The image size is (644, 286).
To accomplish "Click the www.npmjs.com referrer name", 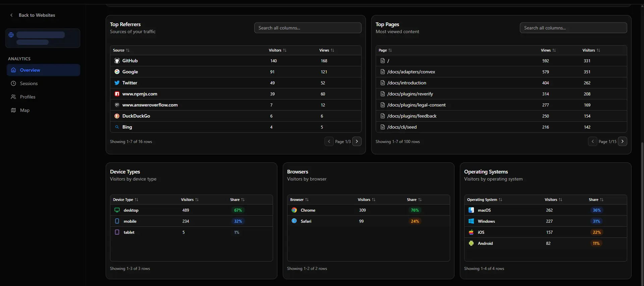I will click(x=140, y=94).
